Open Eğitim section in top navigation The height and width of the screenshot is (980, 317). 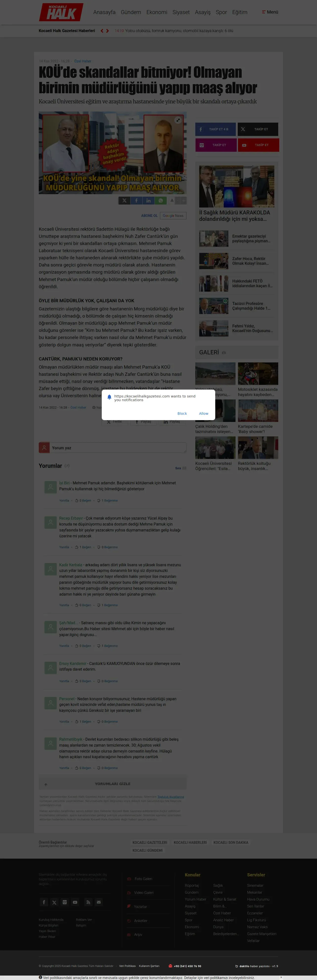pos(240,12)
